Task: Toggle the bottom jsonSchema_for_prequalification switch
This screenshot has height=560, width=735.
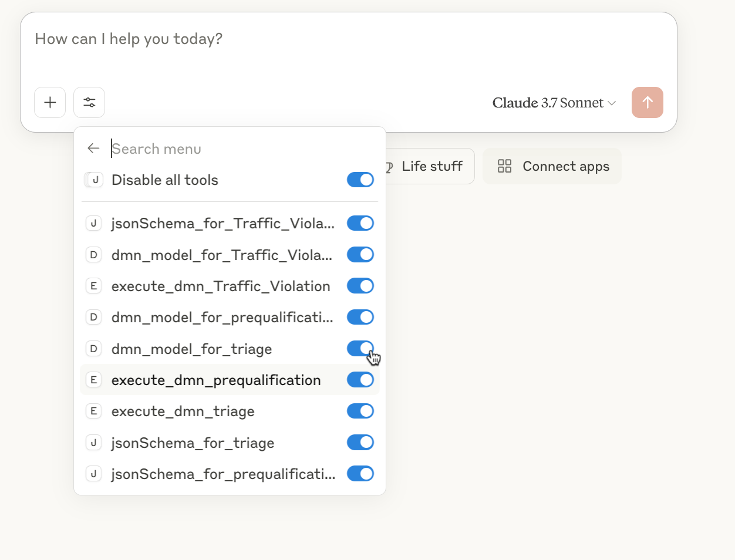Action: [360, 474]
